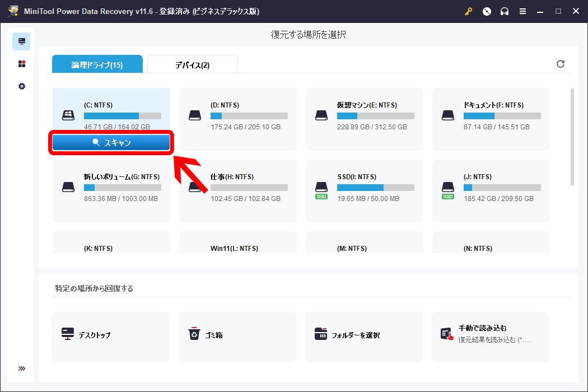The image size is (588, 392).
Task: Open the hamburger menu in title bar
Action: coord(522,11)
